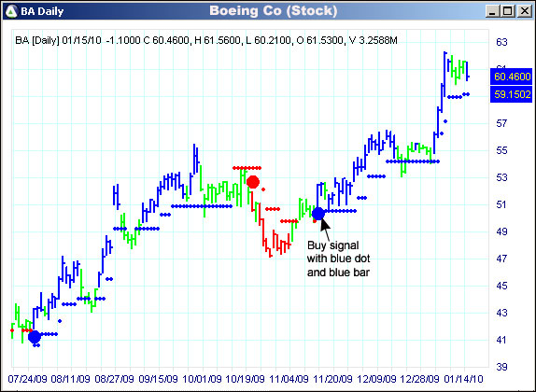The image size is (536, 392).
Task: Maximize the BA Daily chart window
Action: click(x=508, y=11)
